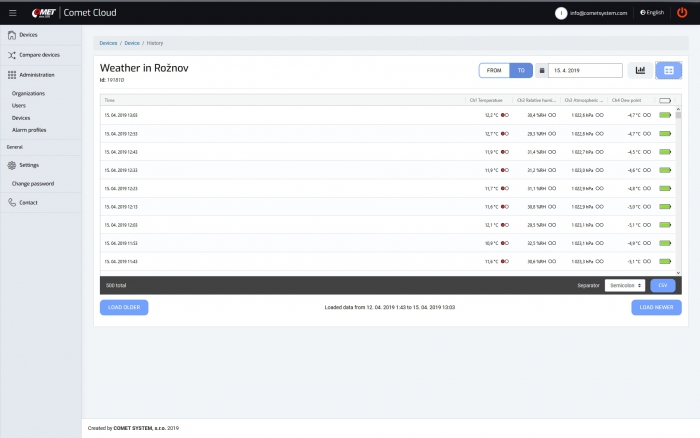Expand the Administration sidebar section
This screenshot has height=438, width=700.
tap(36, 75)
